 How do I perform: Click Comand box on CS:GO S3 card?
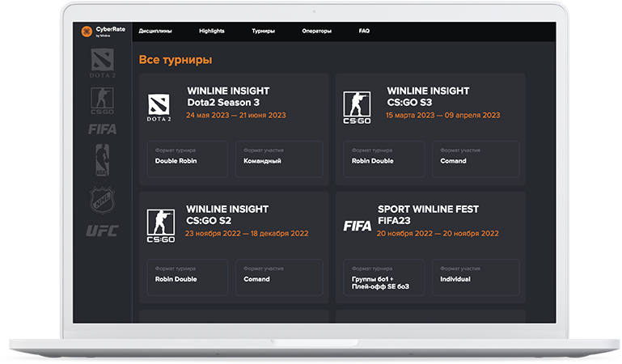476,159
